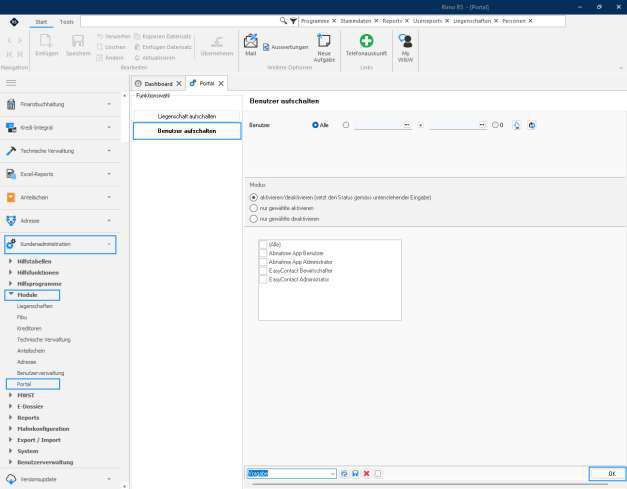Check Abnahme App Administrator checkbox
The image size is (627, 489).
click(x=263, y=262)
